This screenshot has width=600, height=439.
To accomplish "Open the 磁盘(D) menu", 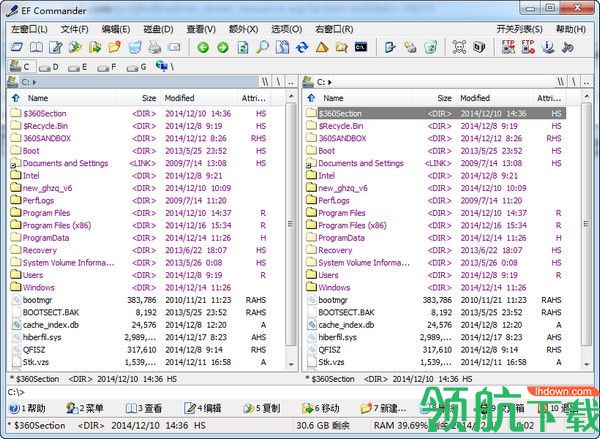I will [158, 29].
